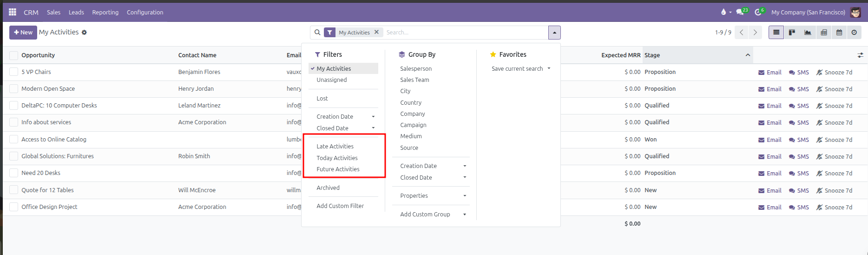Screen dimensions: 868x255
Task: Switch to list view
Action: [776, 33]
